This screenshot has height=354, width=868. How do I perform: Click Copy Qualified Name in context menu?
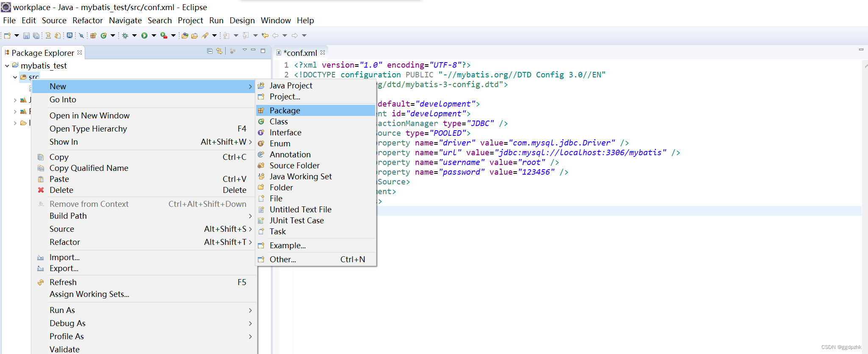[144, 168]
